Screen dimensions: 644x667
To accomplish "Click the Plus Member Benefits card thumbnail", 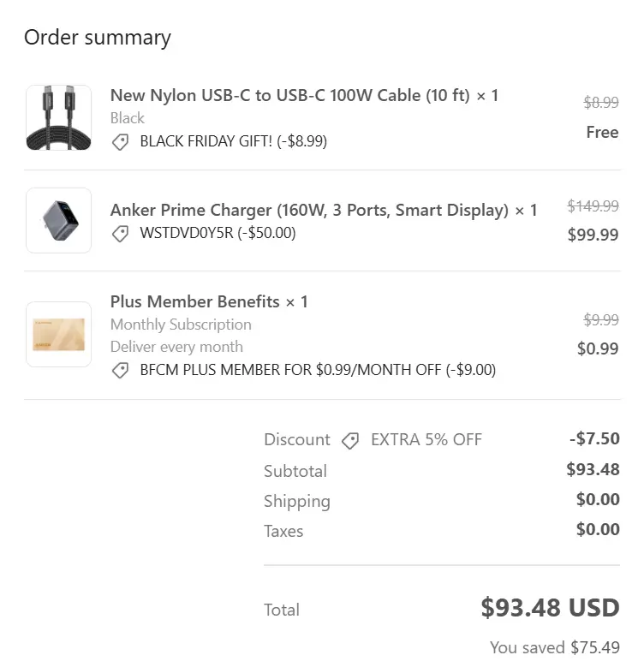I will pyautogui.click(x=58, y=334).
